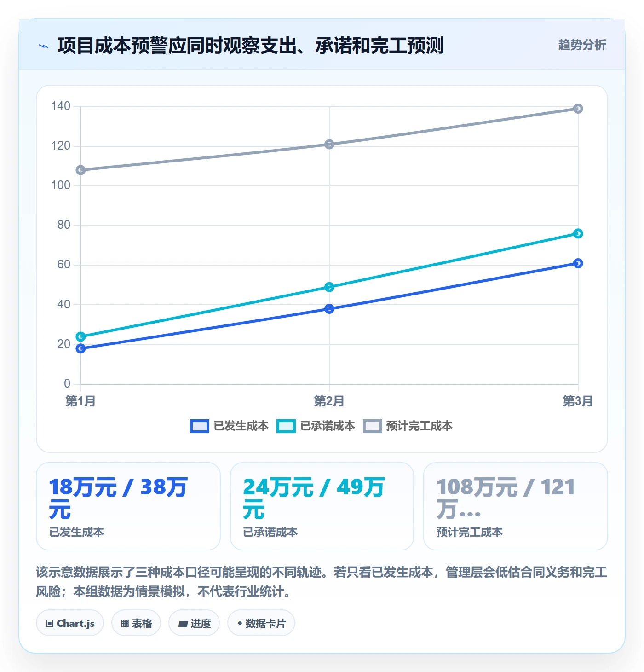Image resolution: width=644 pixels, height=672 pixels.
Task: Open the 108万元 / 121万 data card
Action: [516, 506]
